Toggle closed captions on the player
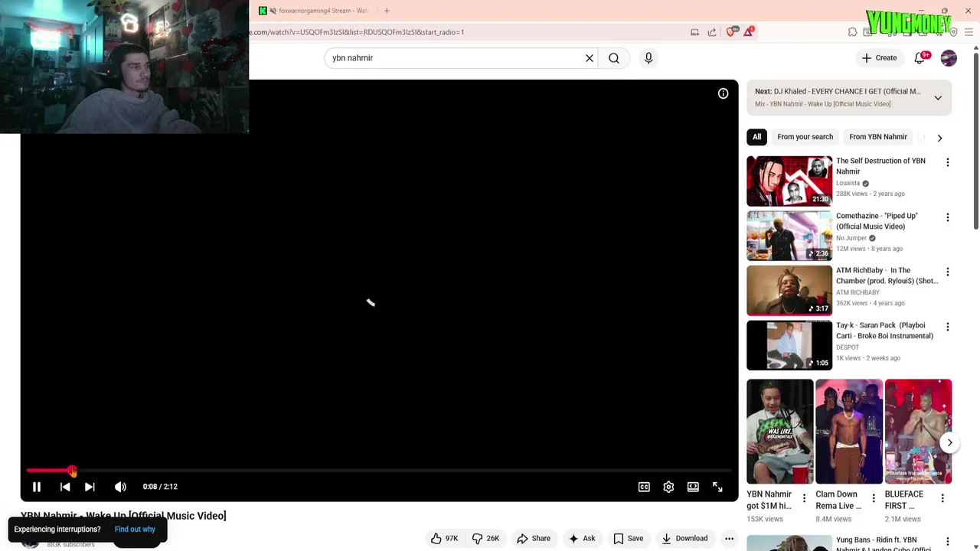The height and width of the screenshot is (551, 980). click(644, 487)
